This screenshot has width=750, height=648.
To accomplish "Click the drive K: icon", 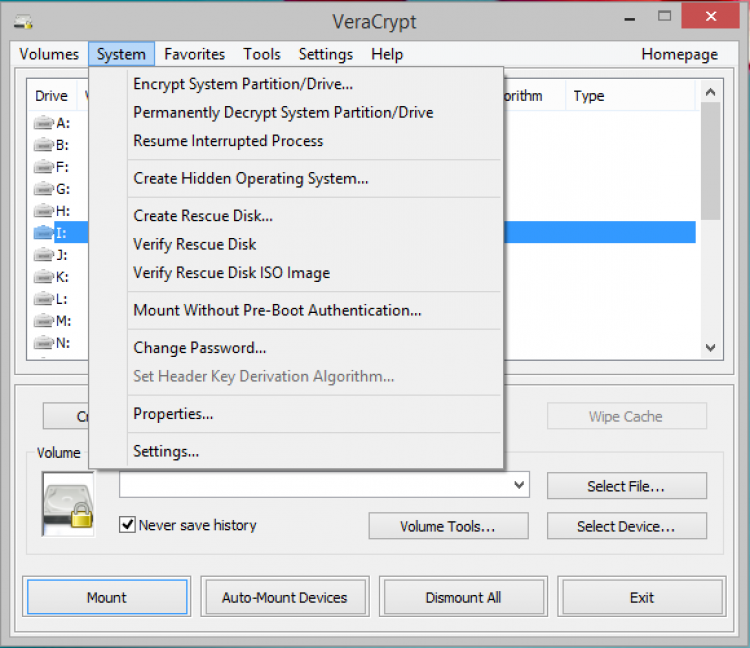I will click(44, 277).
